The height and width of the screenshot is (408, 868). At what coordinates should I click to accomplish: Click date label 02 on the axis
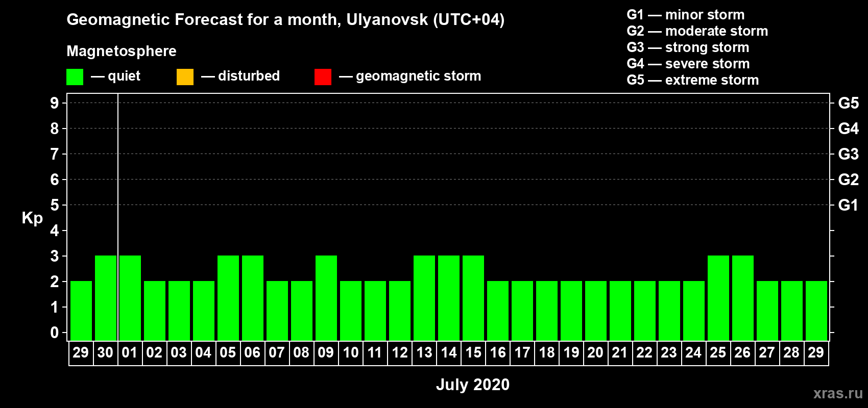pyautogui.click(x=154, y=352)
